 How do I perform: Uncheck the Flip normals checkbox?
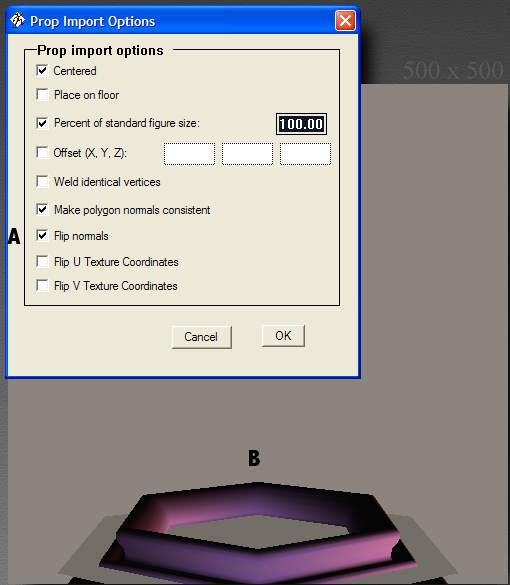[42, 235]
